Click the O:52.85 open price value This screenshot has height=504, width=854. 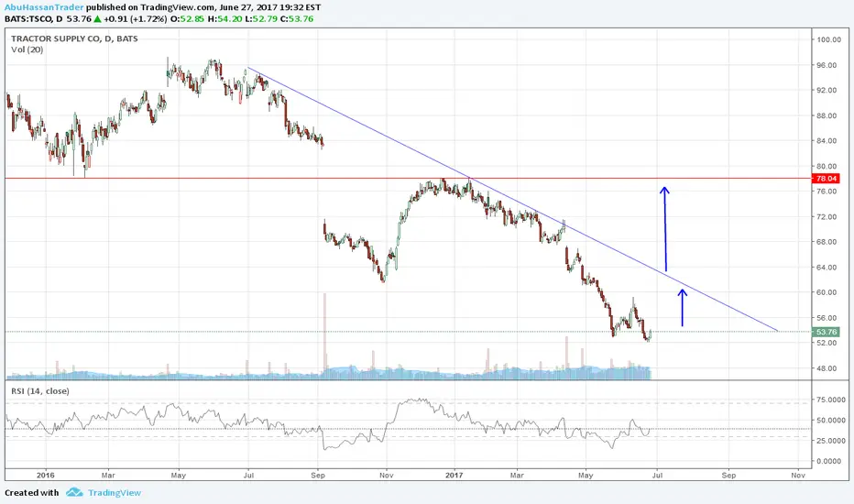pyautogui.click(x=187, y=18)
